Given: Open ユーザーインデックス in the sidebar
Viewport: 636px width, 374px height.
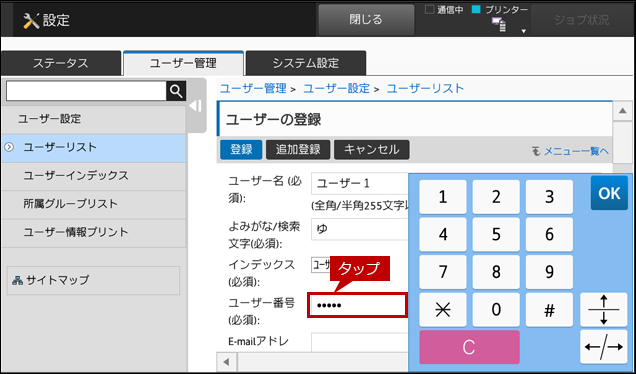Looking at the screenshot, I should click(x=94, y=176).
